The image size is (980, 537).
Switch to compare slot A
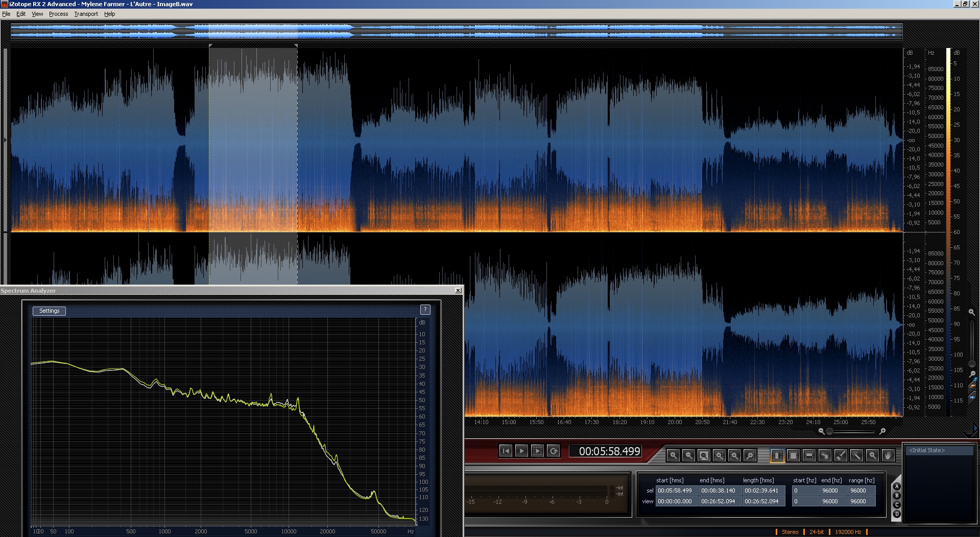(897, 486)
